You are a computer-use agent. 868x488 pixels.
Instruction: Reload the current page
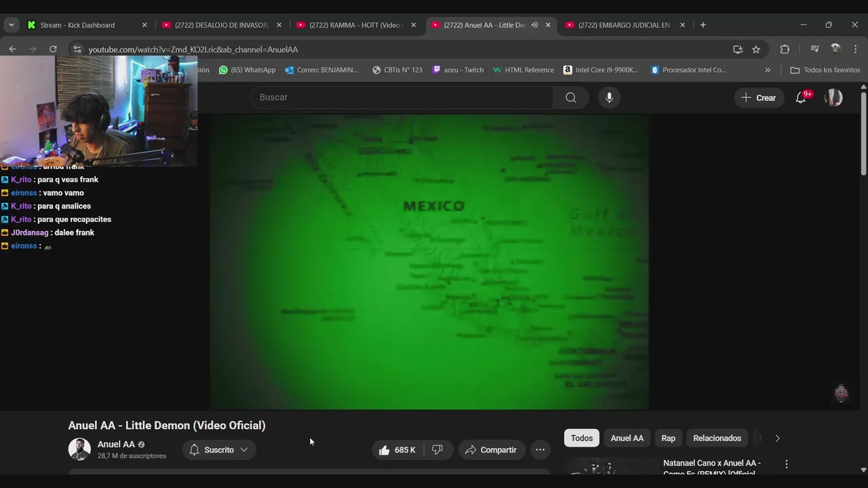pyautogui.click(x=53, y=49)
